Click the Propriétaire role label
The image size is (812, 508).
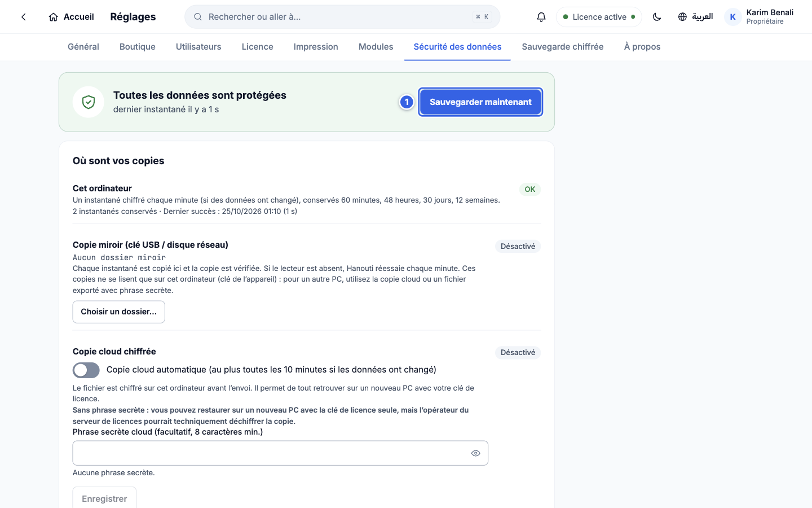coord(765,21)
